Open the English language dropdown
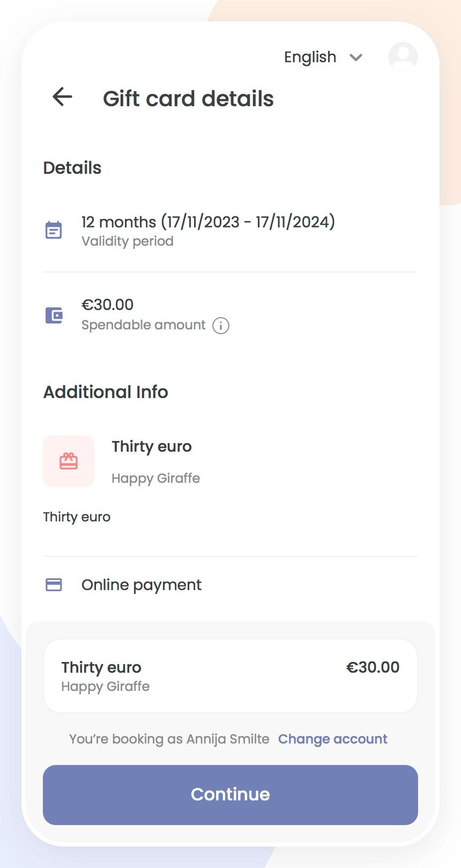 click(310, 57)
